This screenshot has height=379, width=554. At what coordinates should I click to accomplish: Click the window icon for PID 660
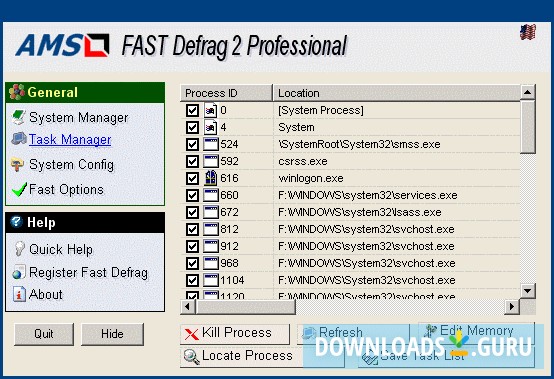tap(211, 195)
